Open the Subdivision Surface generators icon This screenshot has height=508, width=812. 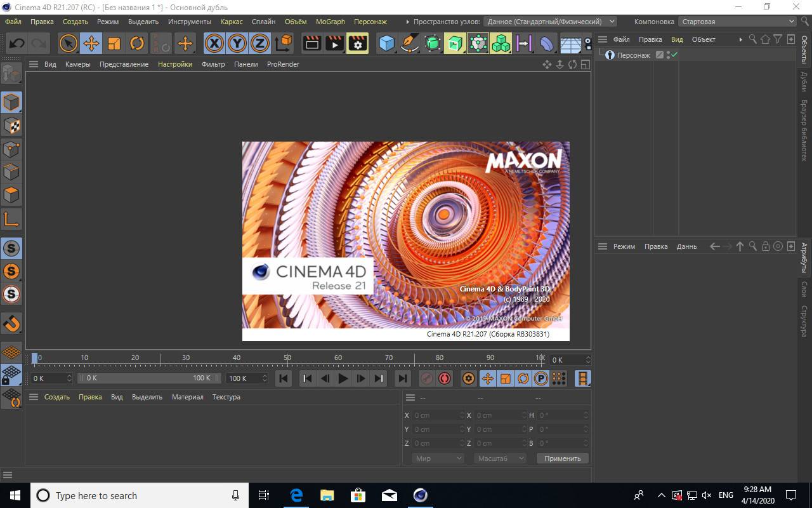[x=432, y=43]
